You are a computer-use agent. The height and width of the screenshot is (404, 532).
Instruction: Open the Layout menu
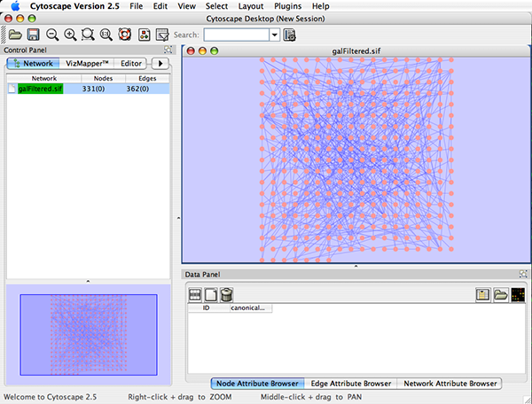250,6
